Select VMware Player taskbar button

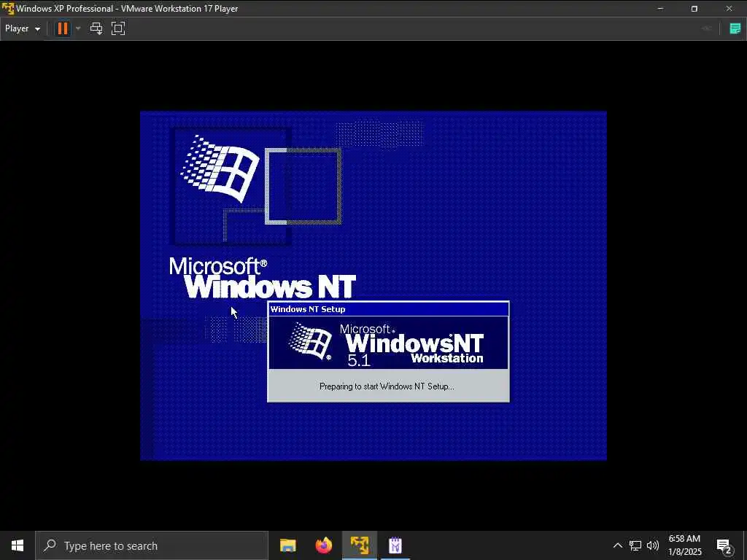pyautogui.click(x=360, y=545)
